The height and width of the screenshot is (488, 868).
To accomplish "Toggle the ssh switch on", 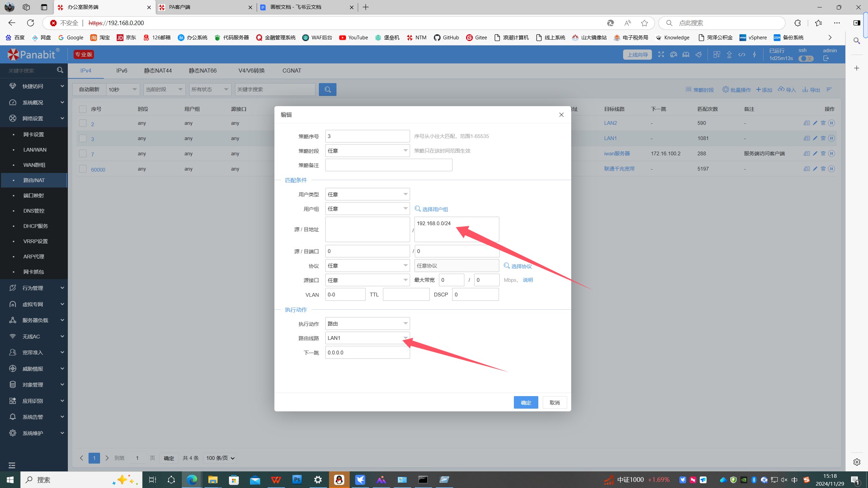I will point(806,59).
